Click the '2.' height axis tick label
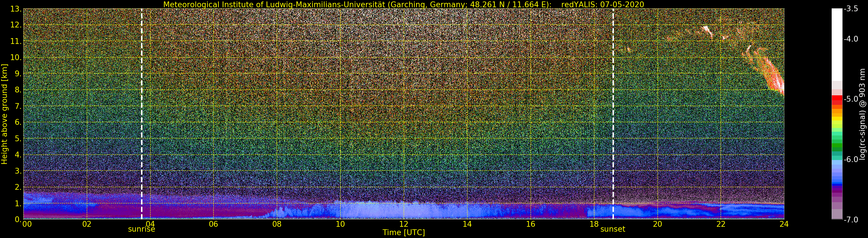This screenshot has height=238, width=868. coord(18,187)
